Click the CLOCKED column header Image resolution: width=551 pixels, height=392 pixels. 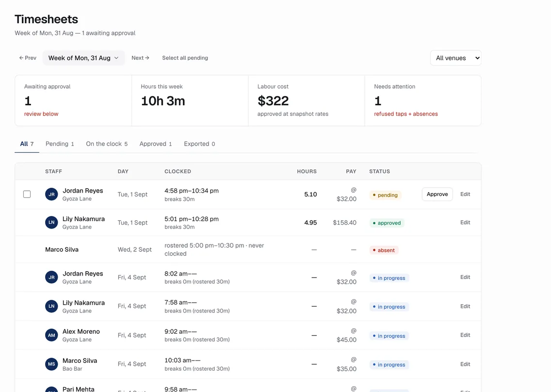tap(178, 171)
